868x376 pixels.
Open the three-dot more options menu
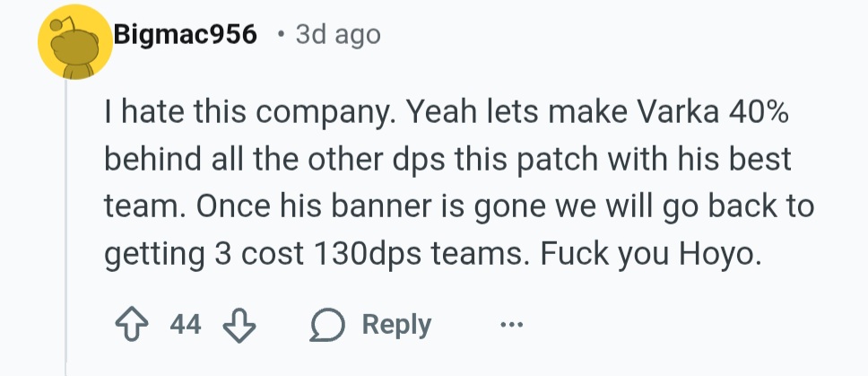(x=511, y=325)
